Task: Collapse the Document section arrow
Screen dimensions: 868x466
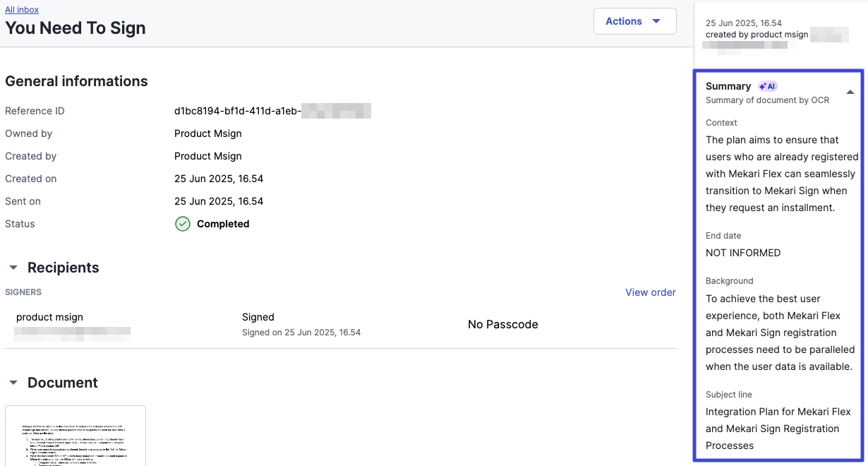Action: tap(13, 383)
